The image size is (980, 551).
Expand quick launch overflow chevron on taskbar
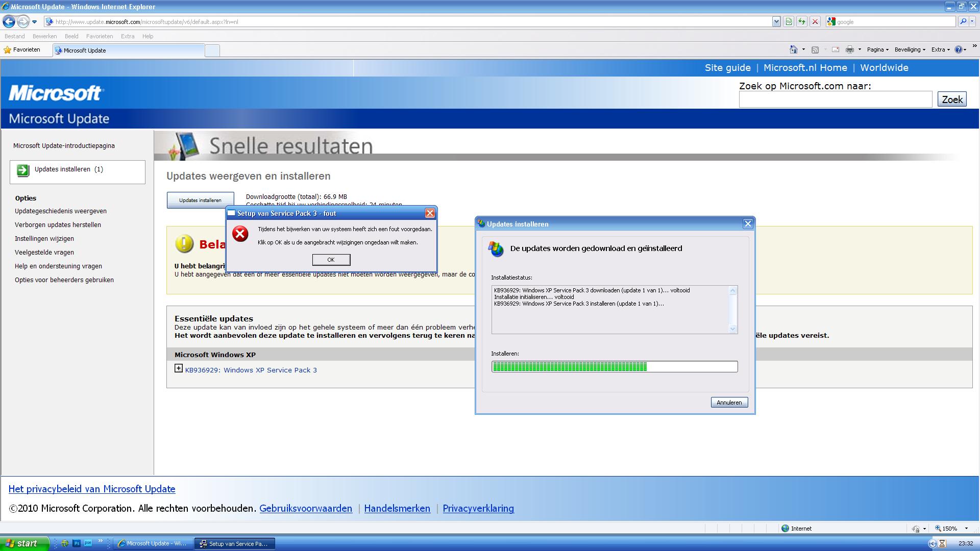(100, 541)
